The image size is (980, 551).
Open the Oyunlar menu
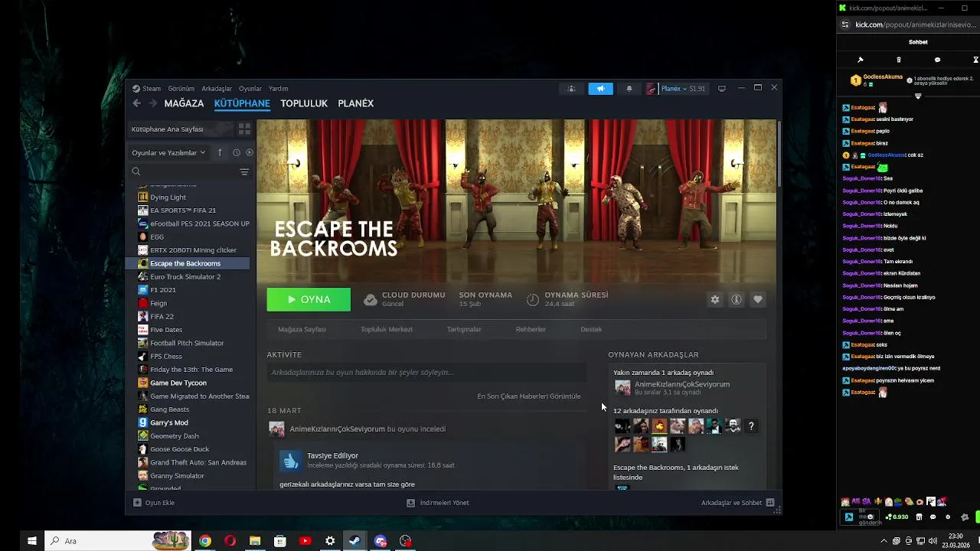(x=250, y=89)
